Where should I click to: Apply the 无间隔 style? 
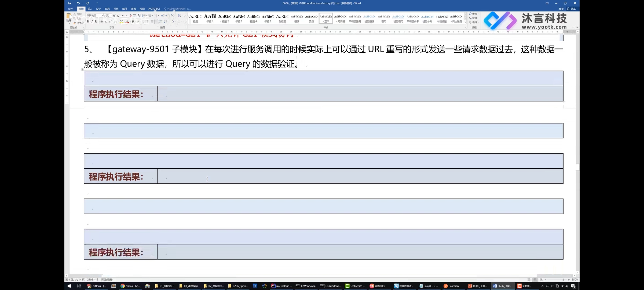[x=340, y=18]
